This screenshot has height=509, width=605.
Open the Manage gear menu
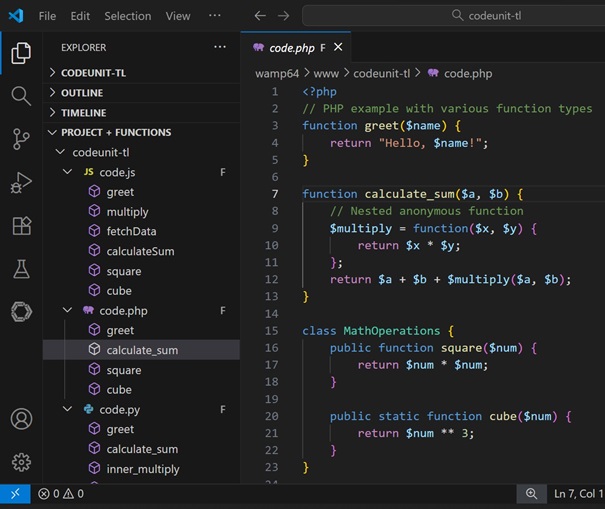tap(21, 462)
